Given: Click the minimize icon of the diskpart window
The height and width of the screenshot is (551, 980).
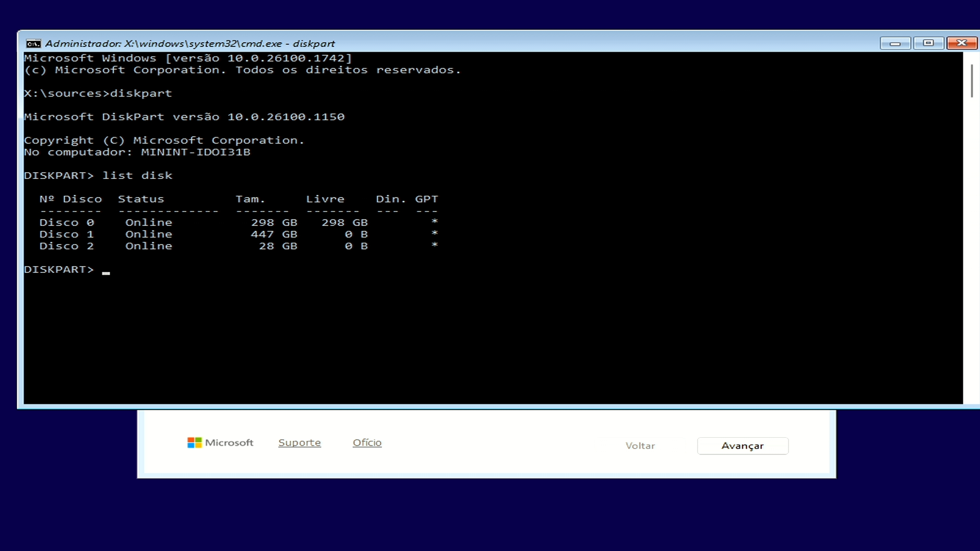Looking at the screenshot, I should click(895, 43).
